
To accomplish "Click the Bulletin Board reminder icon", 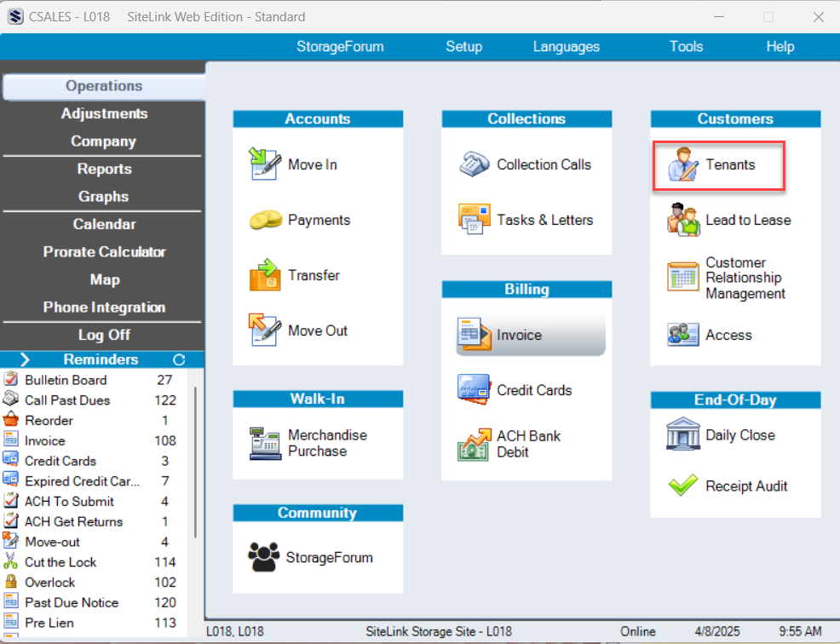I will coord(11,379).
